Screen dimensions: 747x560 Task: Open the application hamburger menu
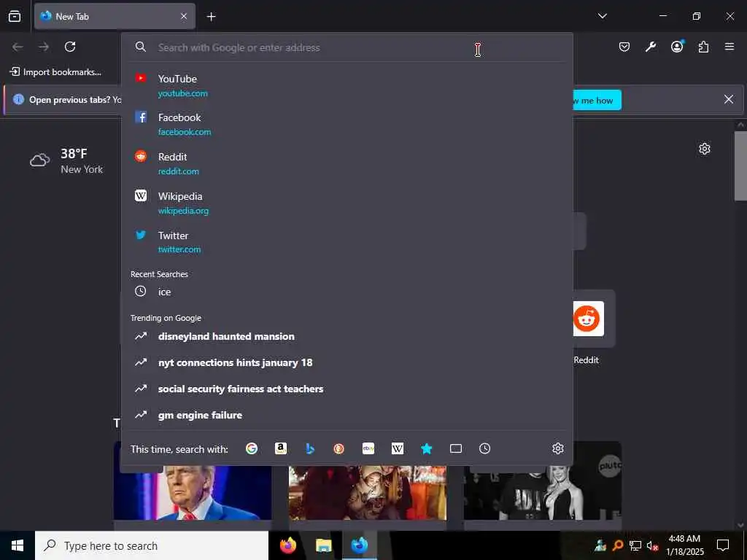(729, 47)
